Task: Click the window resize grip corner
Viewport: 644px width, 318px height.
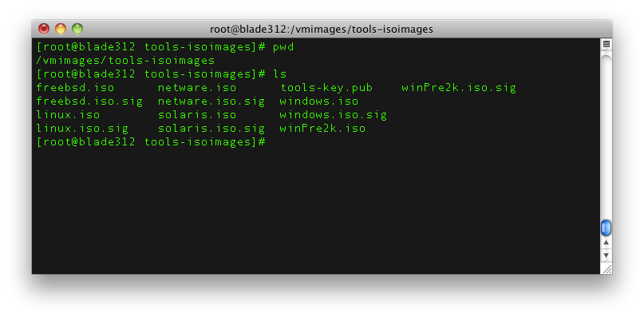Action: pyautogui.click(x=606, y=269)
